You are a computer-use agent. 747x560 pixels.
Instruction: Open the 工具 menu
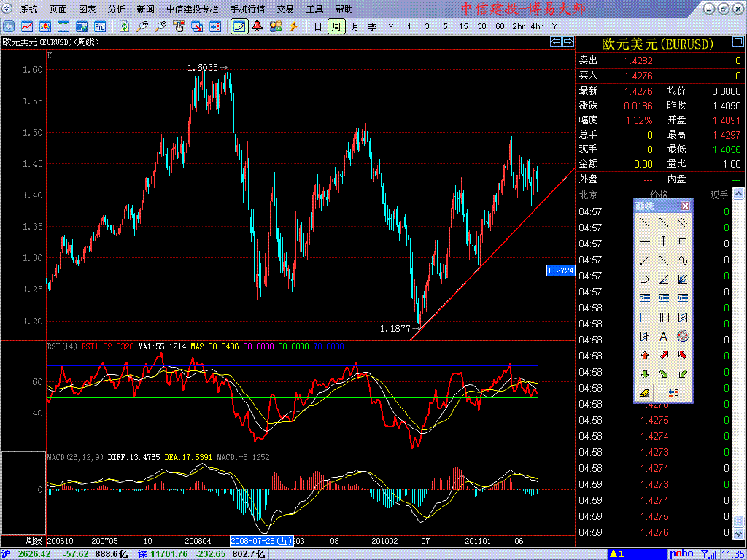click(x=314, y=9)
